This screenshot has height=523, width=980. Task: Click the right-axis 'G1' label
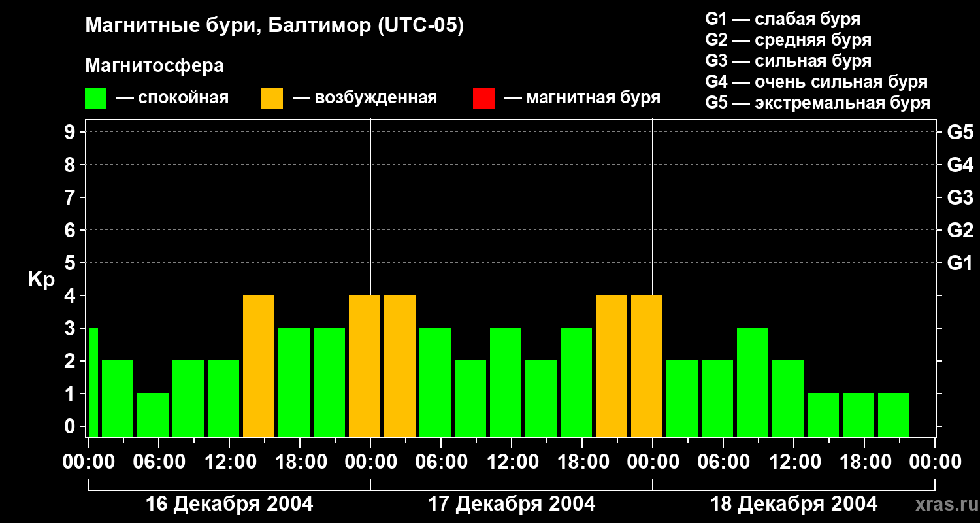pyautogui.click(x=960, y=263)
